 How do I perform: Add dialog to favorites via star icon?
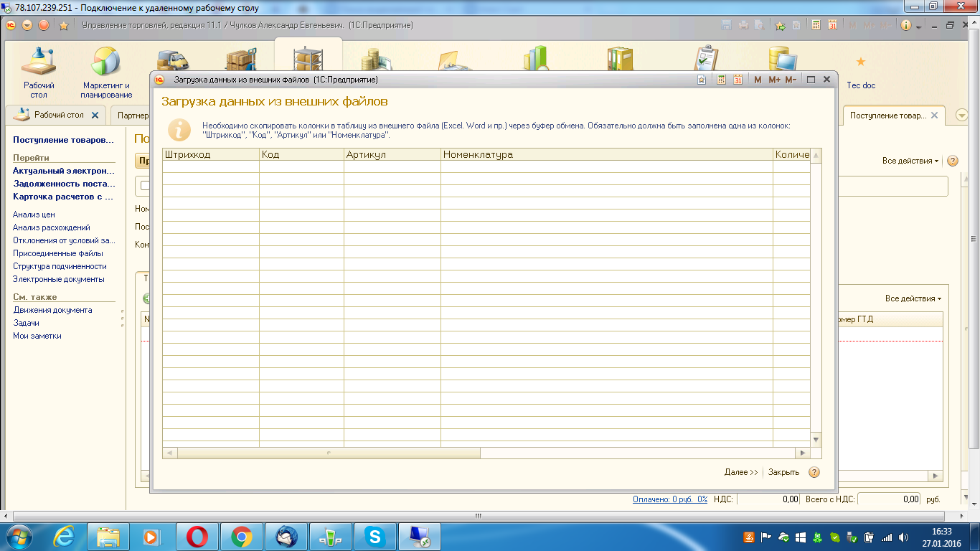coord(702,80)
